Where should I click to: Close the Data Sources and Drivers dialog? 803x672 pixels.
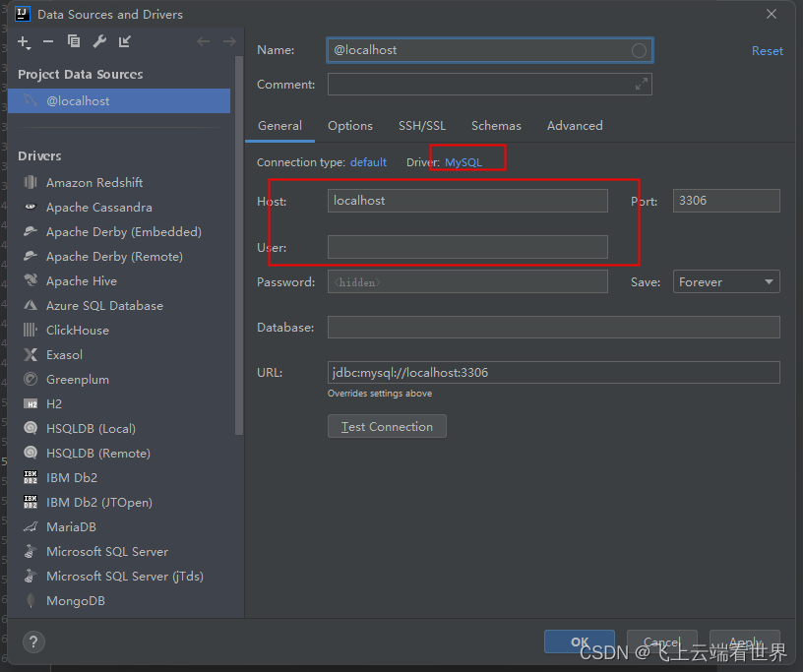pos(772,14)
